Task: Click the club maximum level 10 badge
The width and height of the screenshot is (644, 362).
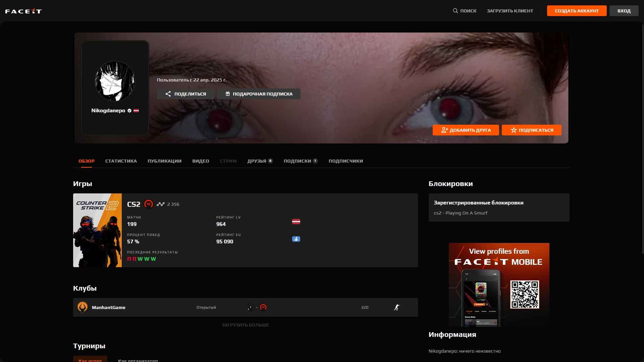Action: pos(263,307)
